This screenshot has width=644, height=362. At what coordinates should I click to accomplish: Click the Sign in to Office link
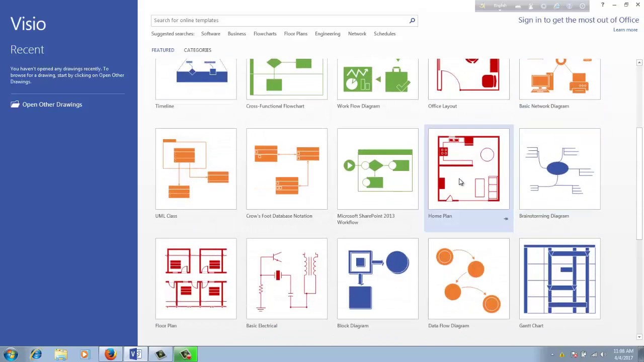579,20
